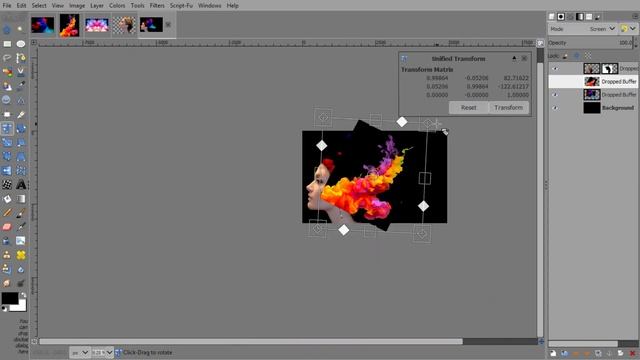Select the Shear tool
This screenshot has height=360, width=640.
[21, 142]
